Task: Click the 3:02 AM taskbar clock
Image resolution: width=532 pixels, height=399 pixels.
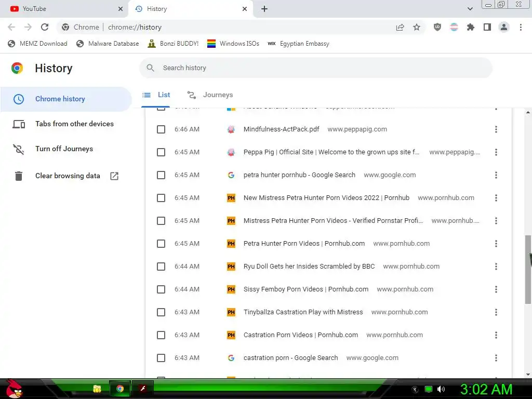Action: 486,389
